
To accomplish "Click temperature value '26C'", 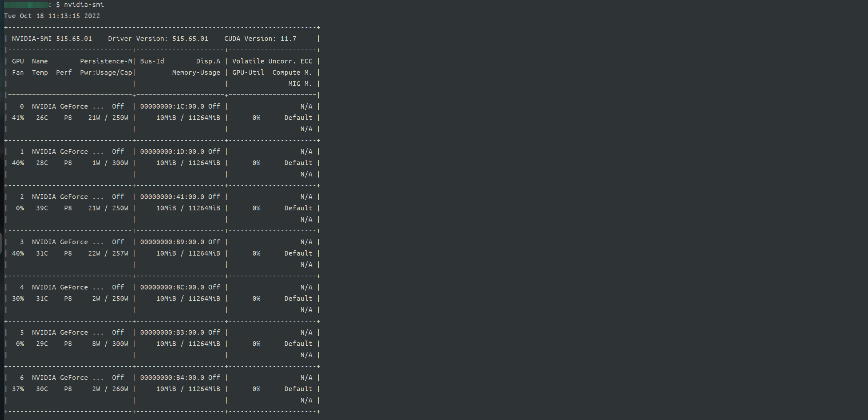I will pos(42,118).
